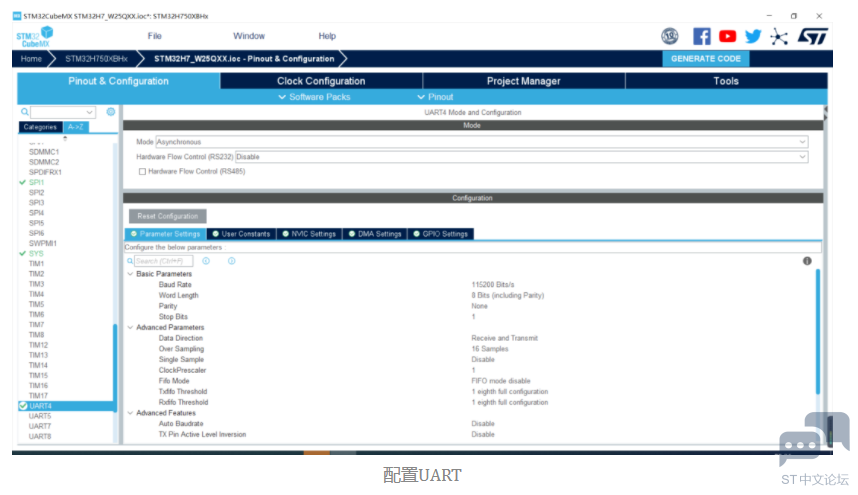This screenshot has width=858, height=495.
Task: Open the Parameter Settings tab
Action: [x=166, y=234]
